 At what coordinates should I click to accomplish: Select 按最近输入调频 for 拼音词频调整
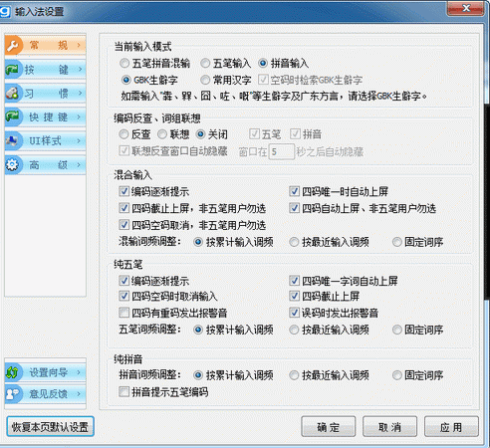[x=329, y=375]
